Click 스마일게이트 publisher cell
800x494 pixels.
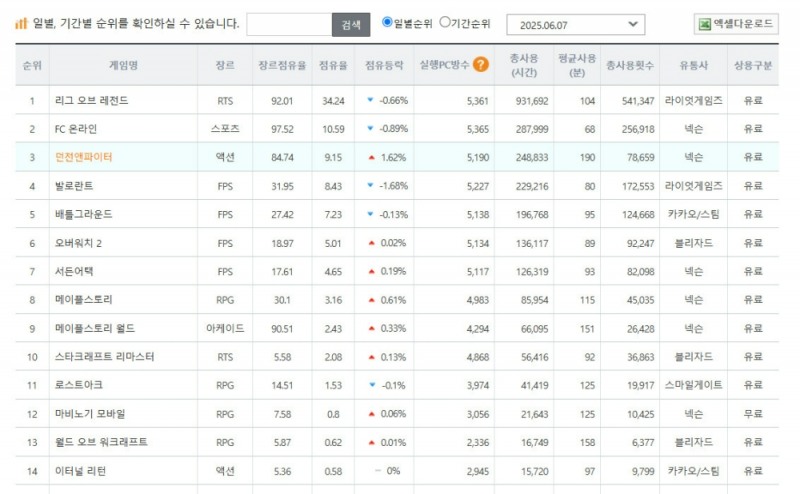coord(693,385)
